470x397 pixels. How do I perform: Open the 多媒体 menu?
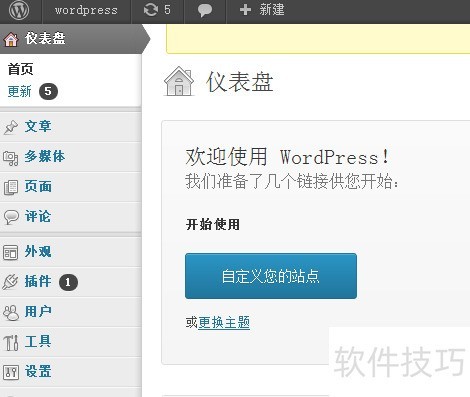pyautogui.click(x=70, y=157)
